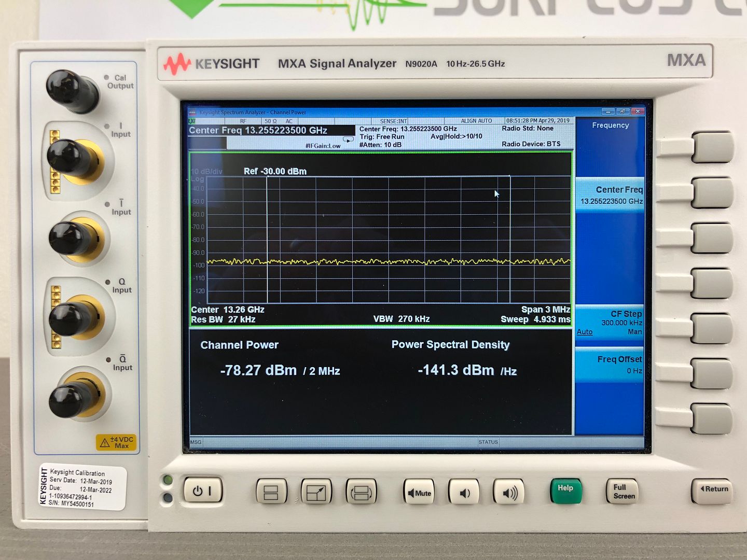Click the STATUS area in the status bar
The image size is (747, 560).
488,442
